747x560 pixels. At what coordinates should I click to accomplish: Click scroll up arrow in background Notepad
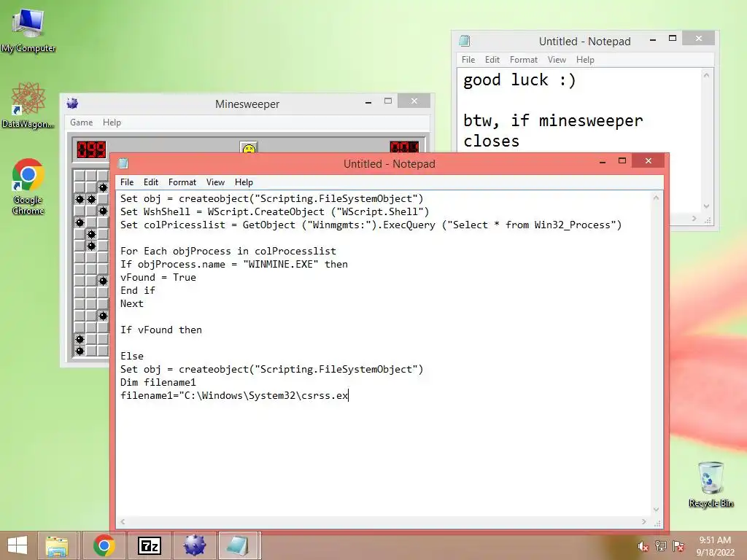706,75
